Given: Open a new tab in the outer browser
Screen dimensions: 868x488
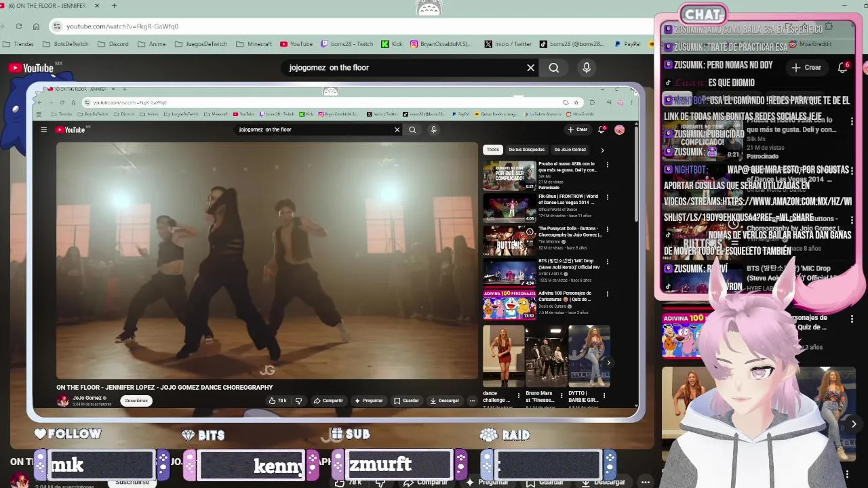Looking at the screenshot, I should pos(114,6).
